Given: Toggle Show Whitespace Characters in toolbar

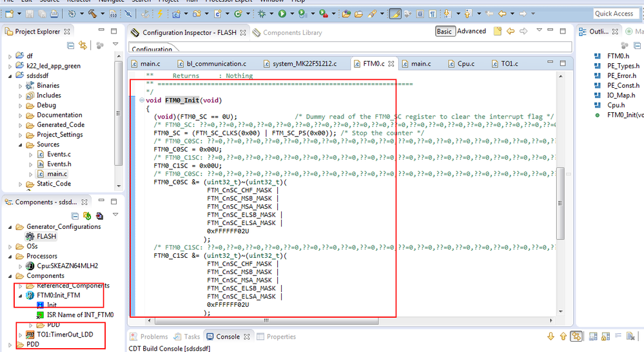Looking at the screenshot, I should [x=432, y=14].
